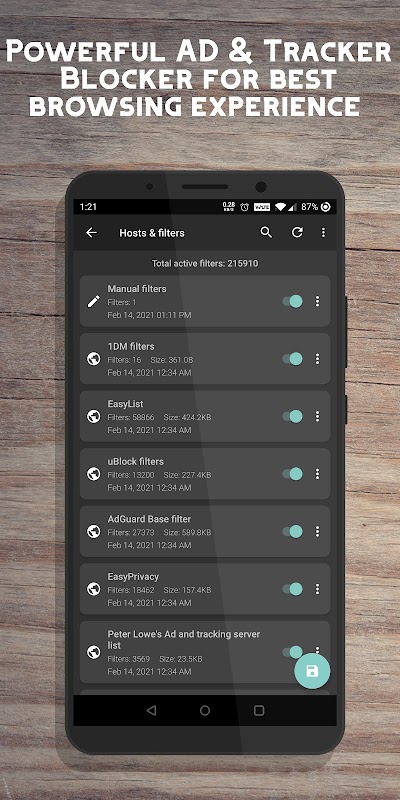Open search in the Hosts & filters toolbar
The height and width of the screenshot is (800, 400).
point(266,232)
